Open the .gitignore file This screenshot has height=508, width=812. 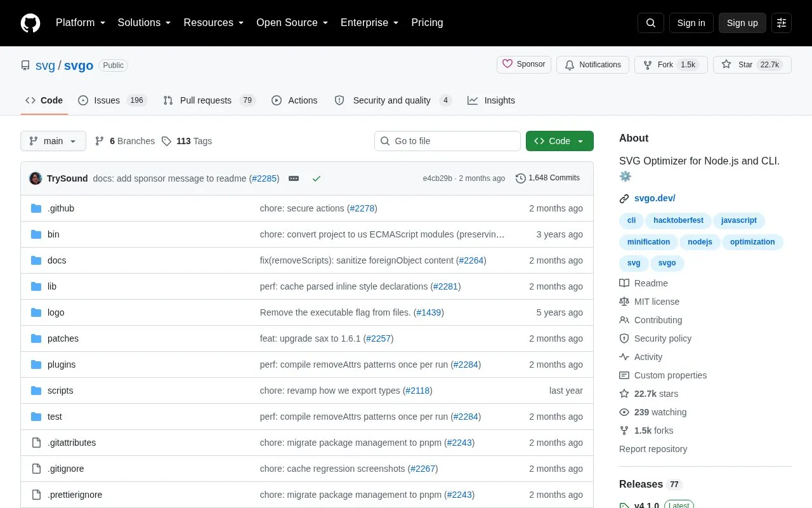(65, 469)
